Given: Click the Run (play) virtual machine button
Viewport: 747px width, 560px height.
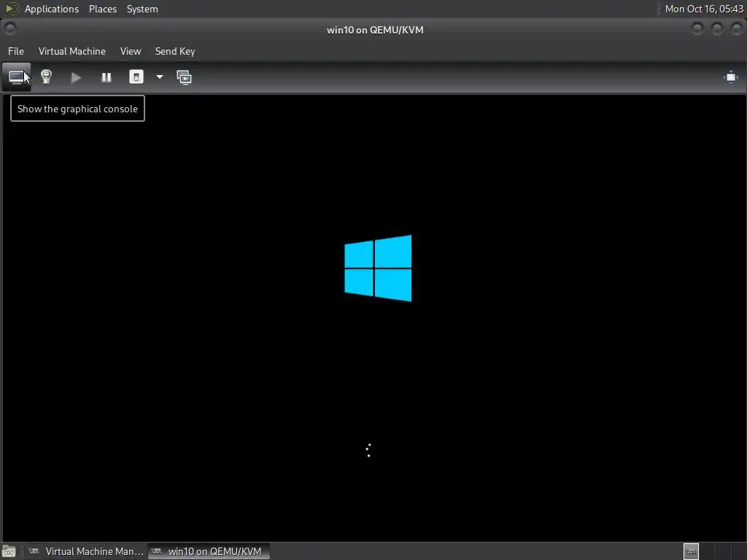Looking at the screenshot, I should click(x=76, y=77).
